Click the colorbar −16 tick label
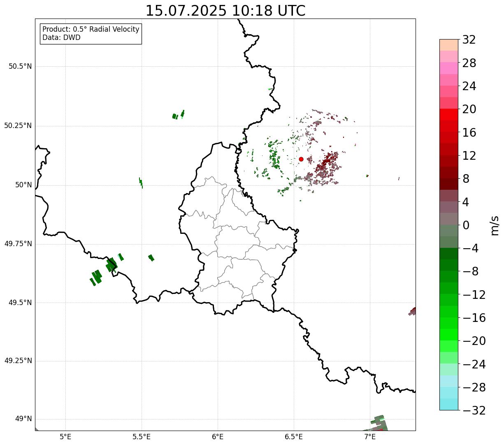Viewport: 504px width, 445px height. click(x=474, y=318)
